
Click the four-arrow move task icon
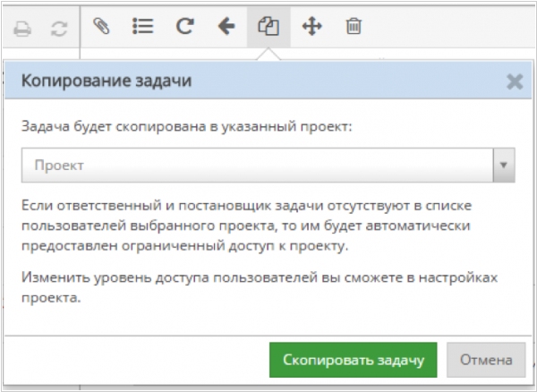pyautogui.click(x=311, y=27)
